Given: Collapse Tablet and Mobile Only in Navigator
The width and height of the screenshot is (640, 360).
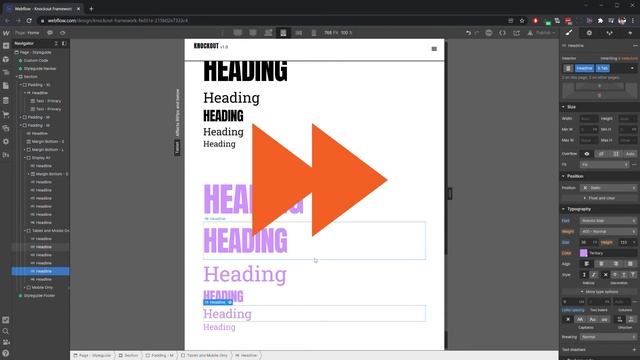Looking at the screenshot, I should 24,231.
